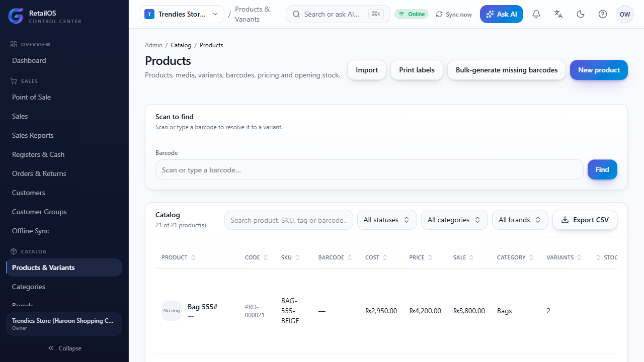Sort by the PRICE column arrows
The height and width of the screenshot is (362, 644).
(x=430, y=257)
